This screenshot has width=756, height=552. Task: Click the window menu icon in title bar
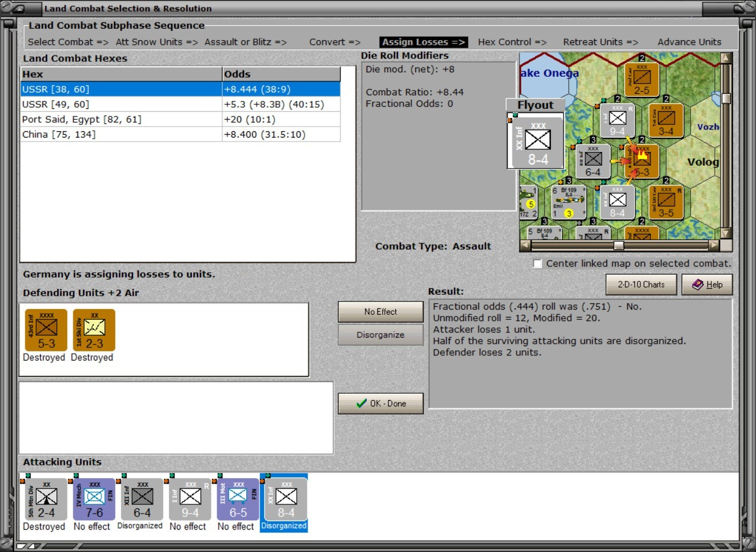click(x=18, y=8)
